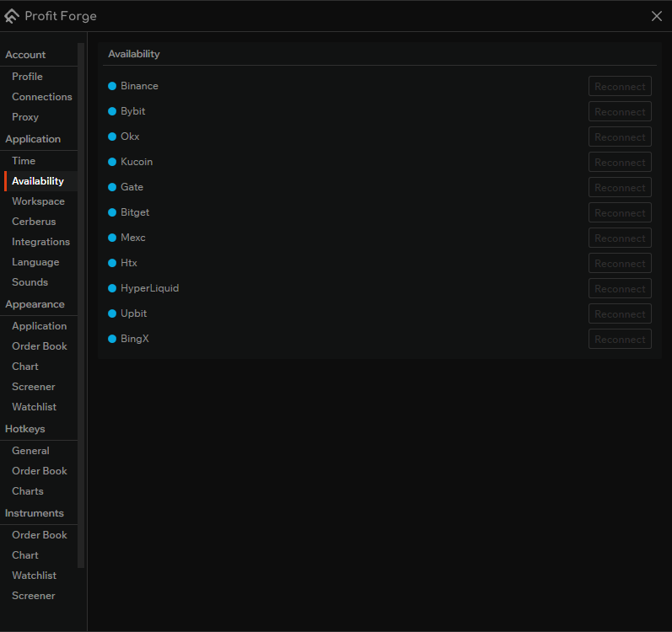
Task: Open the Integrations settings page
Action: (39, 242)
